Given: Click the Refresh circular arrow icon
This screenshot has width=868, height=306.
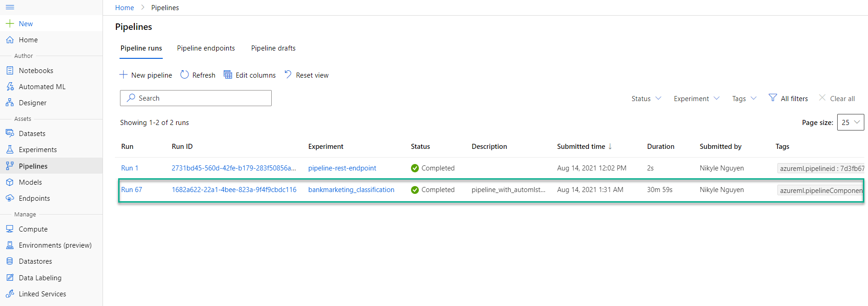Looking at the screenshot, I should 184,74.
